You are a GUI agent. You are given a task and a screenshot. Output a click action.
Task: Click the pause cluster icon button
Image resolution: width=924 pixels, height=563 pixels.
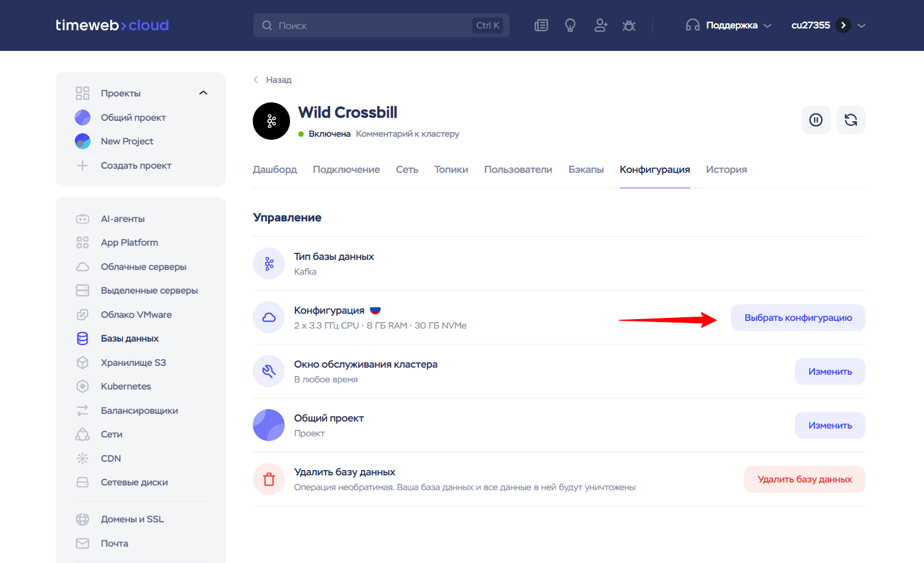(816, 120)
